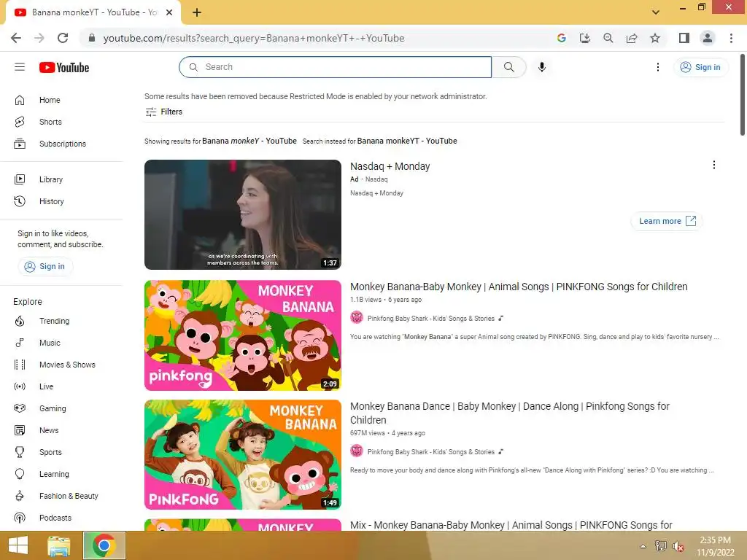Start voice search with microphone icon
This screenshot has height=560, width=747.
pos(542,67)
